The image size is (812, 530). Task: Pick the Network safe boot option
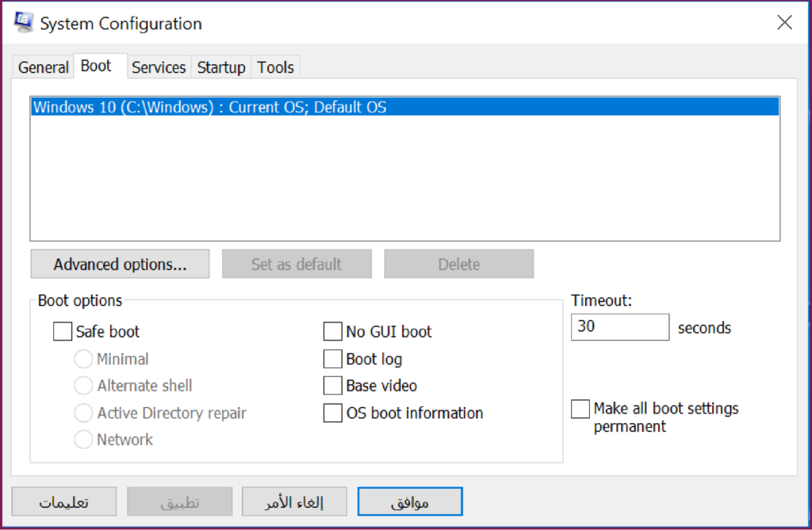click(83, 440)
